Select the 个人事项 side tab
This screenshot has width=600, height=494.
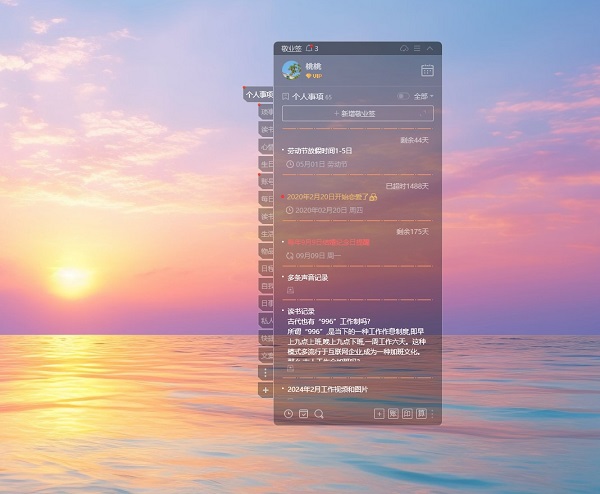tap(259, 95)
